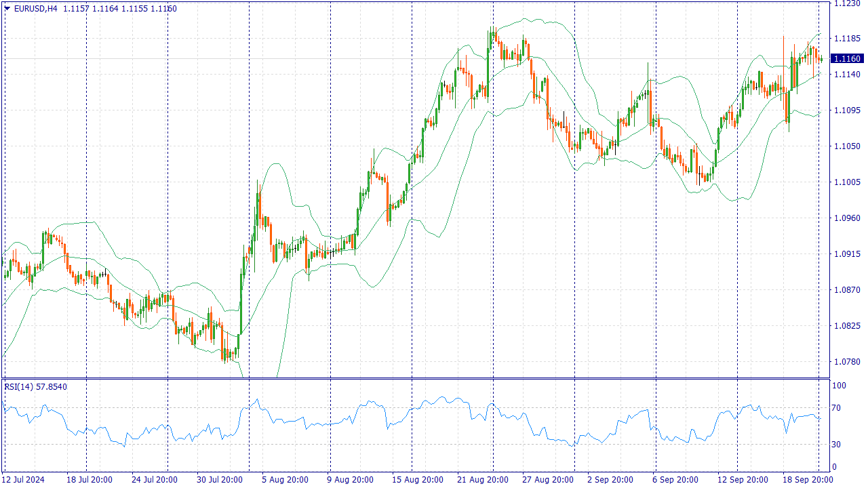Screen dimensions: 868x488
Task: Click the 1.0780 price axis label
Action: tap(847, 361)
